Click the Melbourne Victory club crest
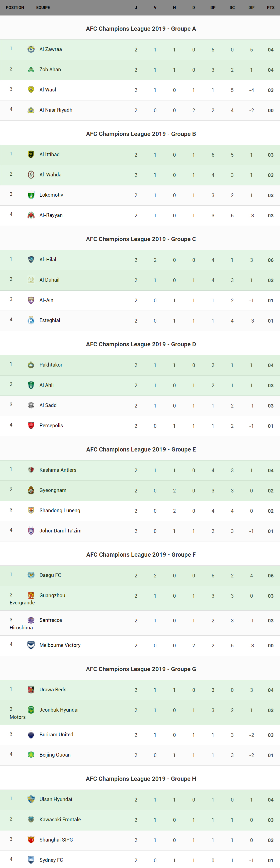The image size is (280, 868). (x=31, y=645)
